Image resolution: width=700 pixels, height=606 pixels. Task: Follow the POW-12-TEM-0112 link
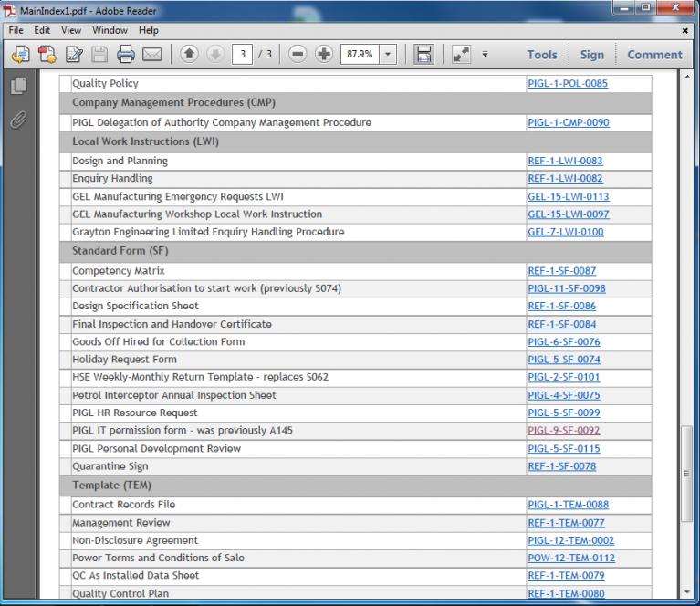pyautogui.click(x=571, y=559)
